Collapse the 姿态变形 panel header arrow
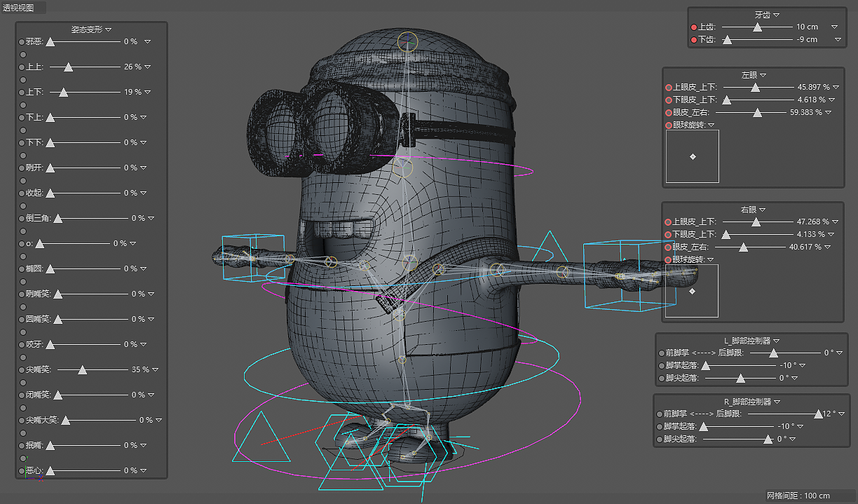858x504 pixels. (x=109, y=30)
